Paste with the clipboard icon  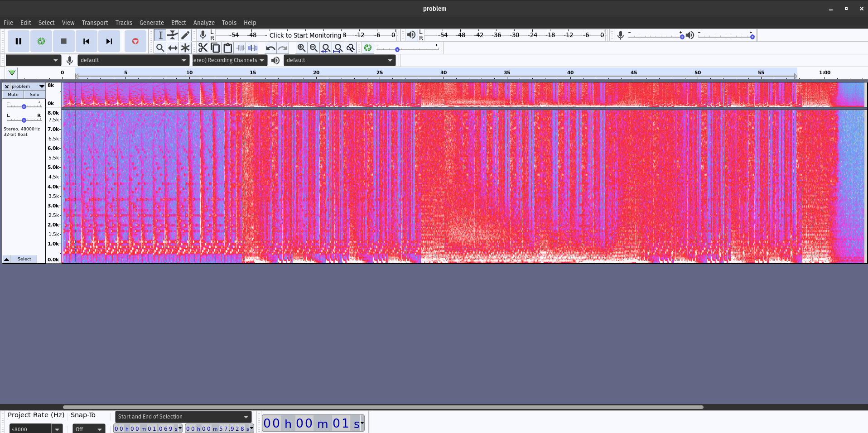point(228,48)
